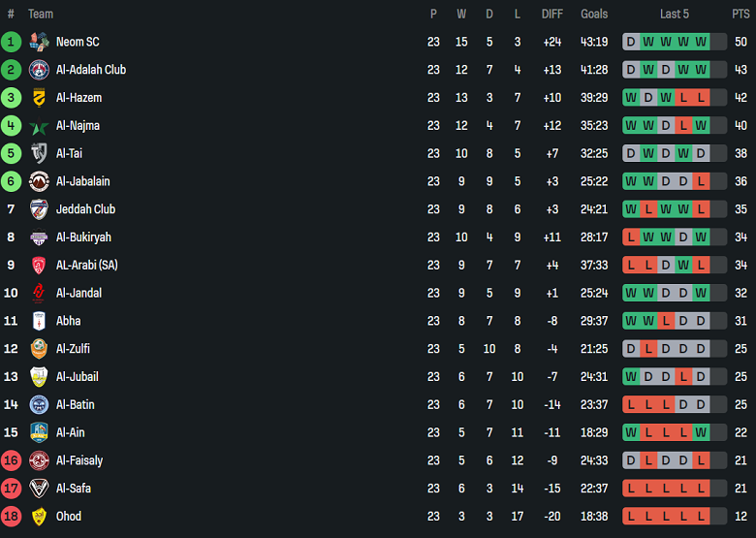Click the Al-Najma green star logo

click(x=39, y=126)
